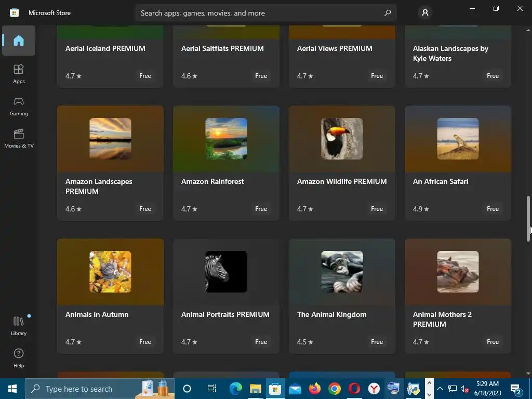Open the user account profile icon
The width and height of the screenshot is (532, 399).
pos(425,13)
